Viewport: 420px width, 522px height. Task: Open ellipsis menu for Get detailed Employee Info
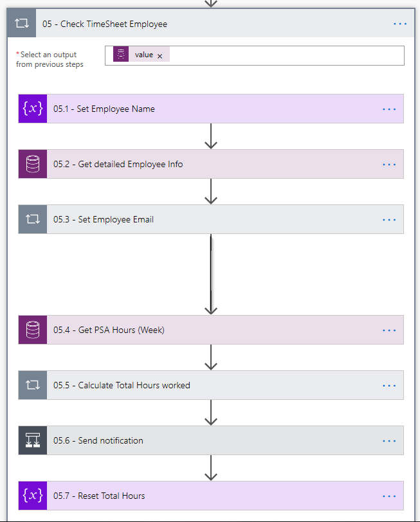[x=389, y=165]
